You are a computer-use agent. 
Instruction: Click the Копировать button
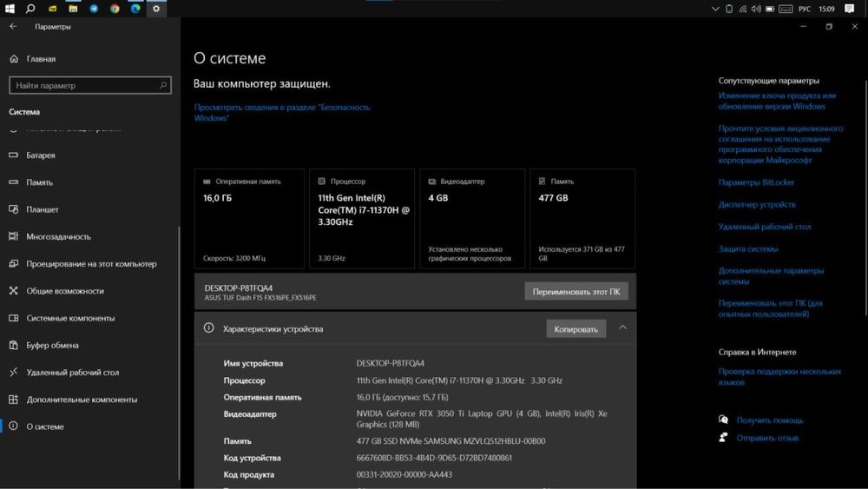[x=575, y=329]
